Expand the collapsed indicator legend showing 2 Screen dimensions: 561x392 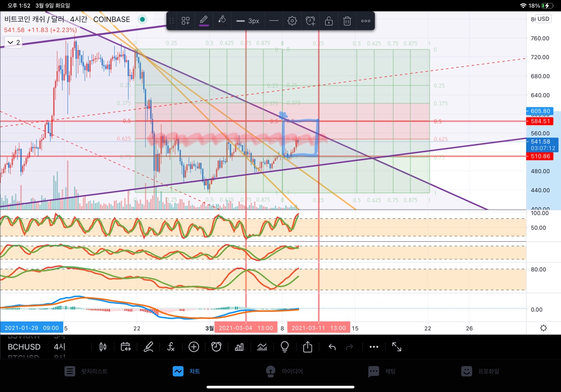coord(13,42)
